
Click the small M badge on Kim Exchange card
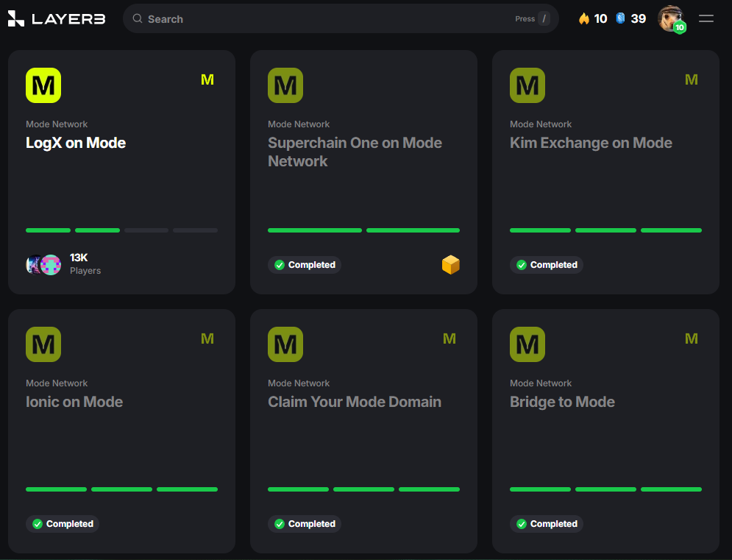691,79
